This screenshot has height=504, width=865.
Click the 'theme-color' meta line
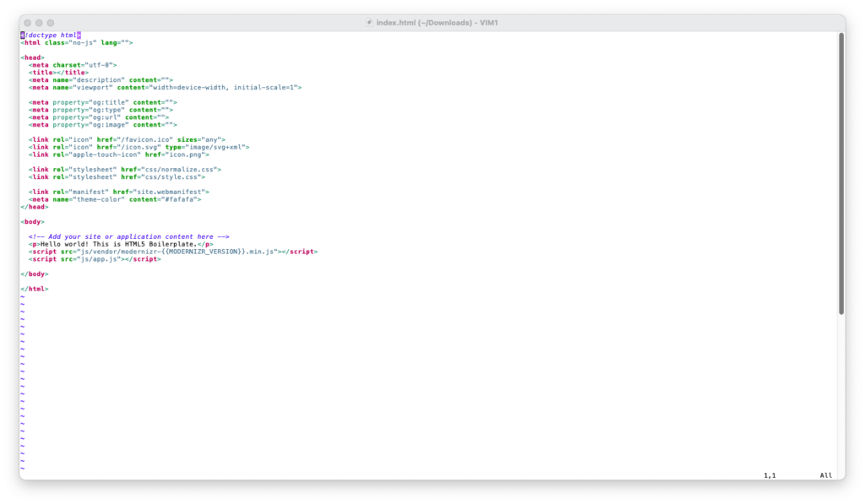[x=115, y=199]
